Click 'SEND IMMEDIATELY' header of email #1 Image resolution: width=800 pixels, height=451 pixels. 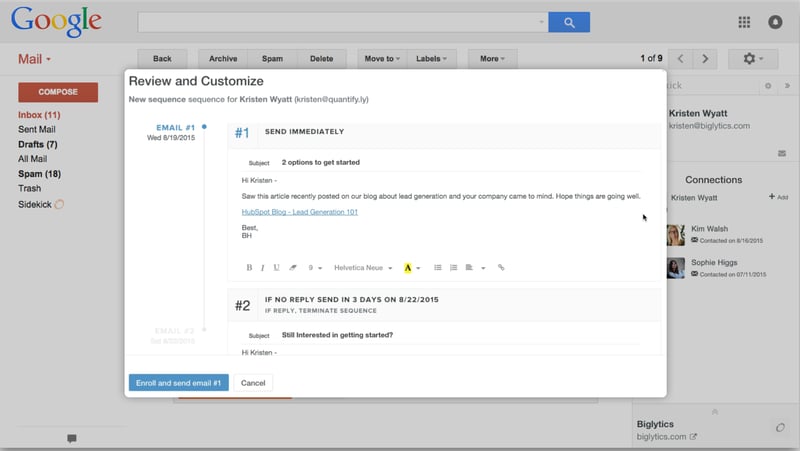point(305,132)
